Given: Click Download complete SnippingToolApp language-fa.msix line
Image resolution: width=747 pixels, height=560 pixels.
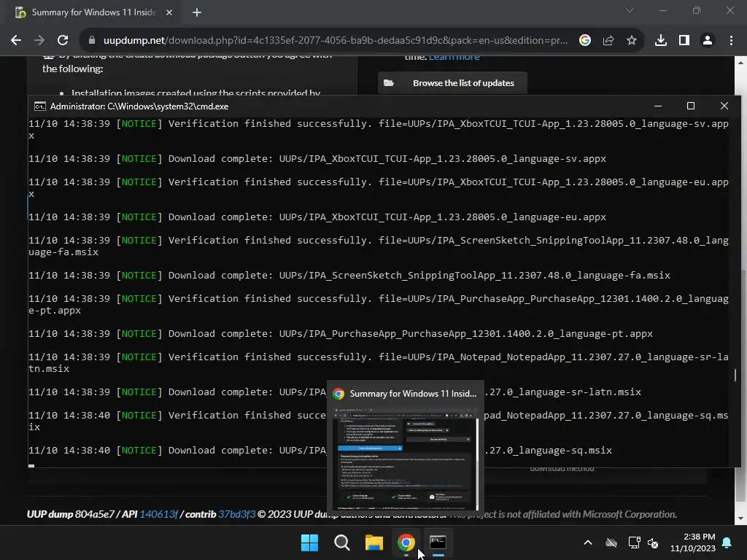Looking at the screenshot, I should click(349, 275).
